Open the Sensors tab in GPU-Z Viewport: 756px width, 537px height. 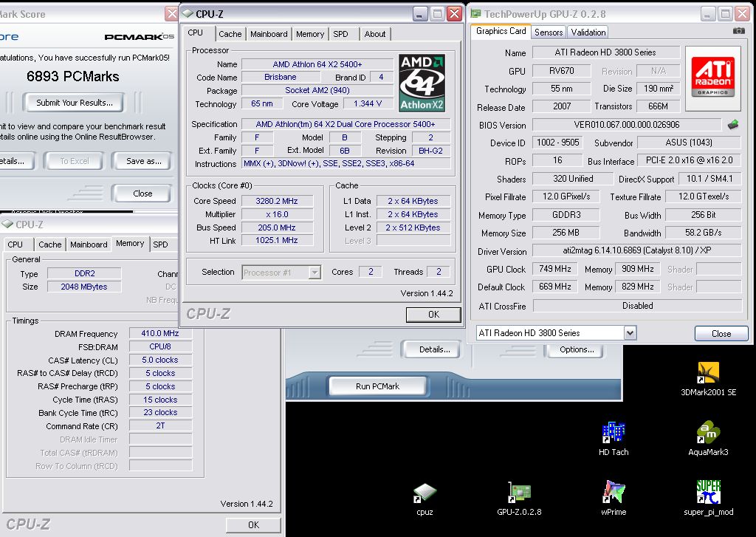(549, 33)
